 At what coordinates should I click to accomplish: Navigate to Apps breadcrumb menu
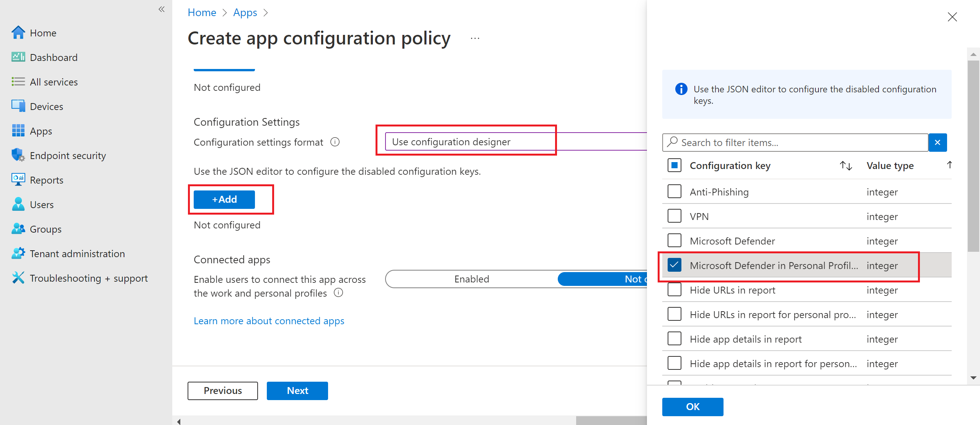(x=255, y=11)
